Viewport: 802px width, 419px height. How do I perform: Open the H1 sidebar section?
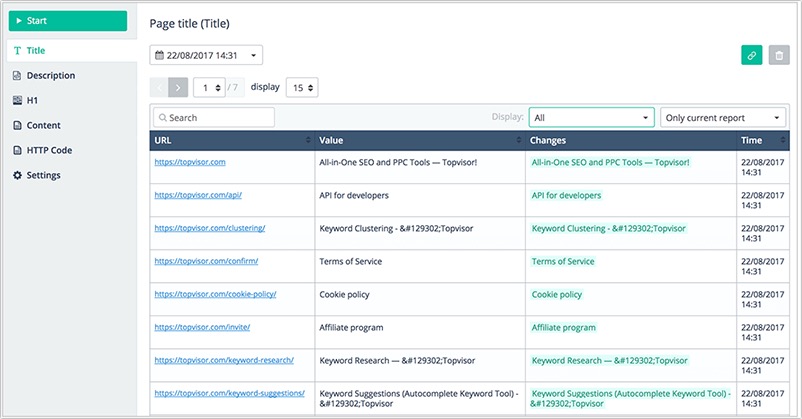pos(32,100)
